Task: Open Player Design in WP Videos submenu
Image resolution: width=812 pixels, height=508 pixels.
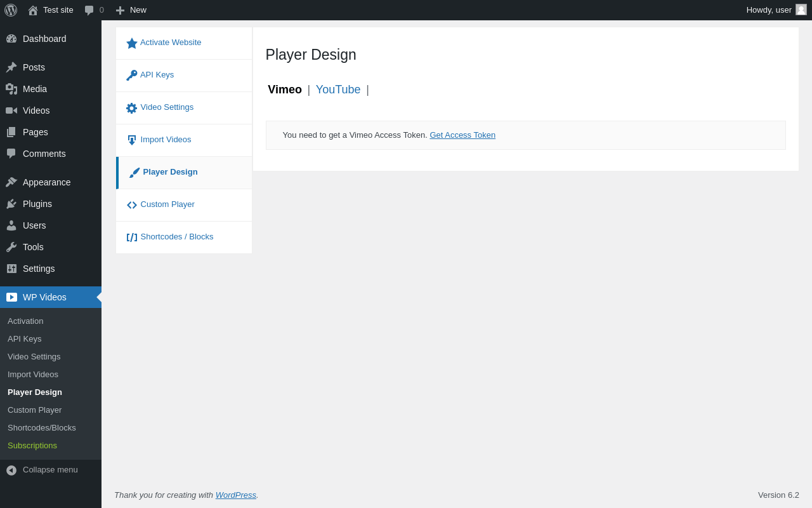Action: pos(35,392)
